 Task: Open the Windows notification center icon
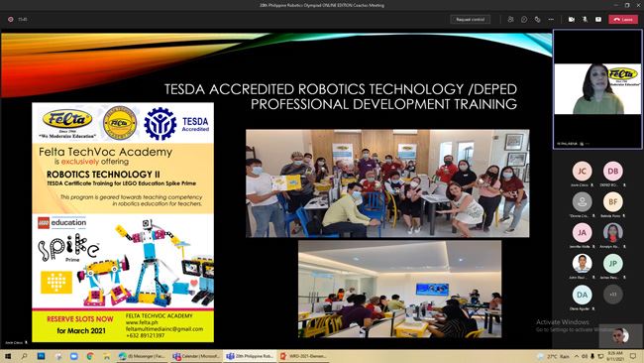coord(633,356)
